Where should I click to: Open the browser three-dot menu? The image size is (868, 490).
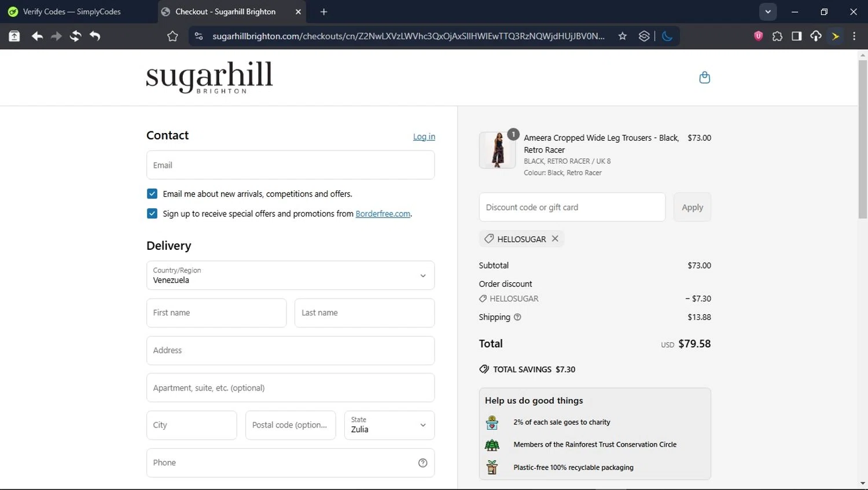(x=854, y=36)
